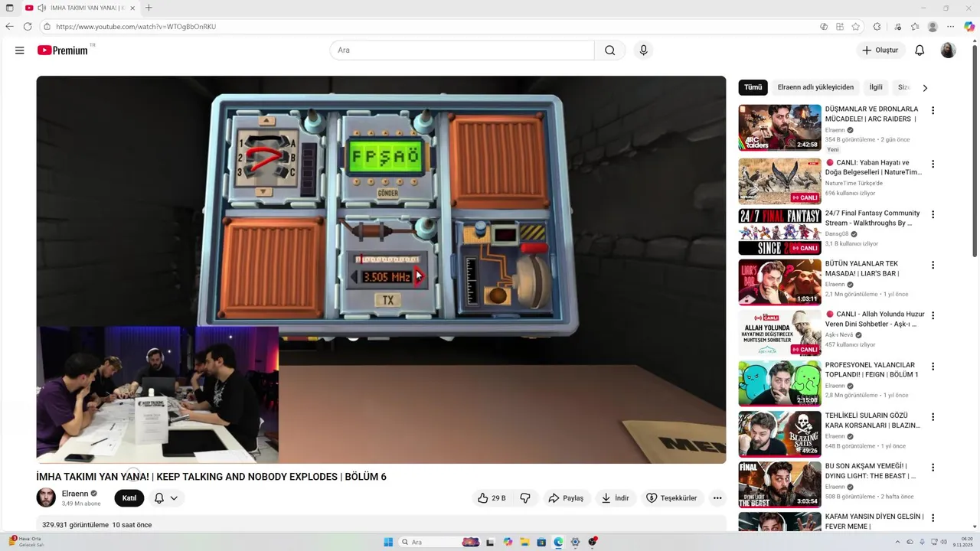Reload the page with refresh icon
Screen dimensions: 980x551
pyautogui.click(x=28, y=26)
